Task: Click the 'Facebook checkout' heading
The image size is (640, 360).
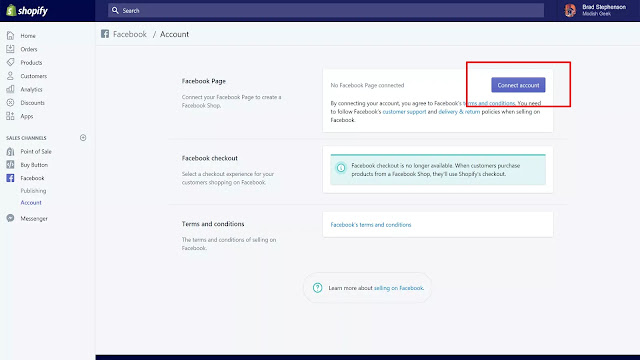Action: pyautogui.click(x=209, y=158)
